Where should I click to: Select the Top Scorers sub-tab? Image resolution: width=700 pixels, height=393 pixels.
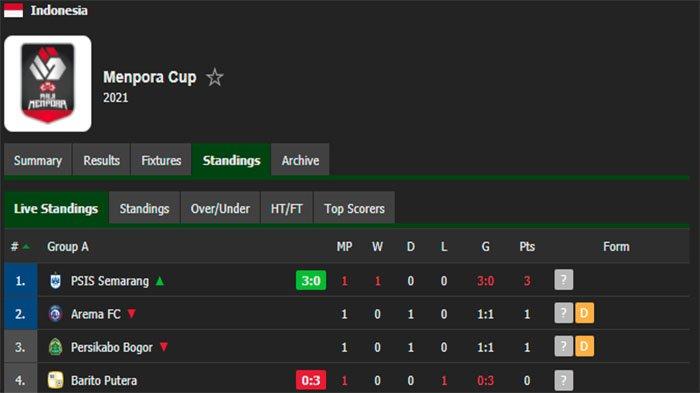coord(354,208)
